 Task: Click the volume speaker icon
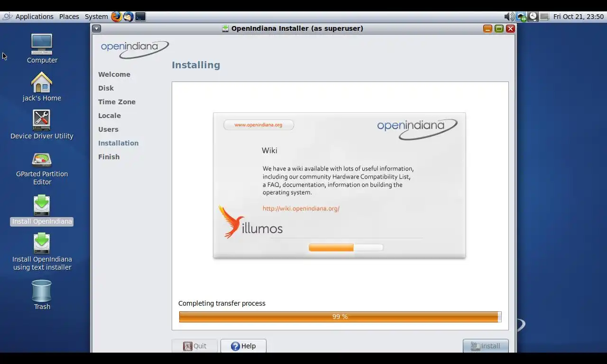(x=509, y=17)
